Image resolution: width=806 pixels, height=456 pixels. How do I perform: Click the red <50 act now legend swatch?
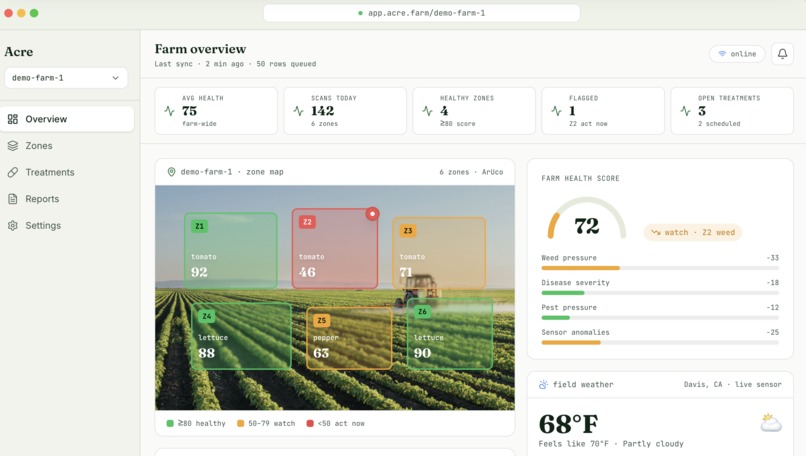[310, 424]
